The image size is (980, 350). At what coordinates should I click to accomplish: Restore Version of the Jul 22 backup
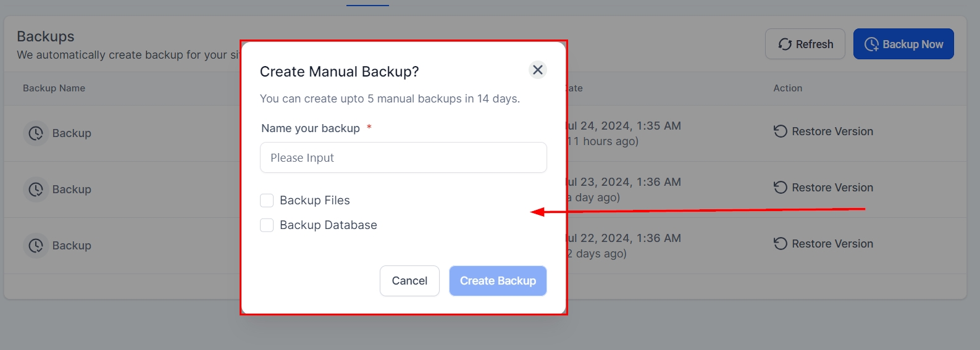point(832,244)
